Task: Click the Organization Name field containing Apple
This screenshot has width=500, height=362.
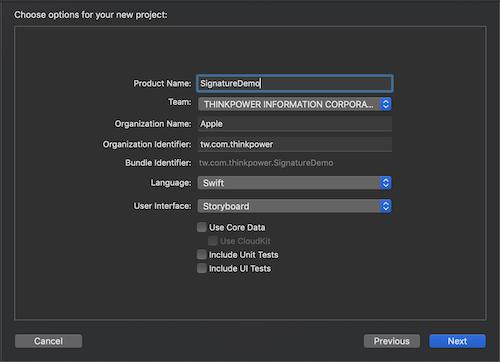Action: [295, 124]
